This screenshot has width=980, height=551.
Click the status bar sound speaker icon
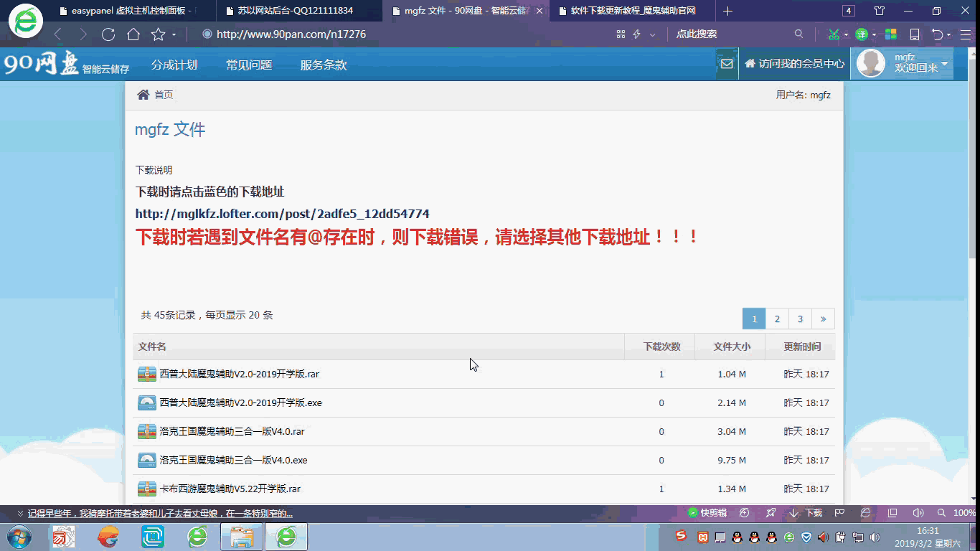click(918, 513)
